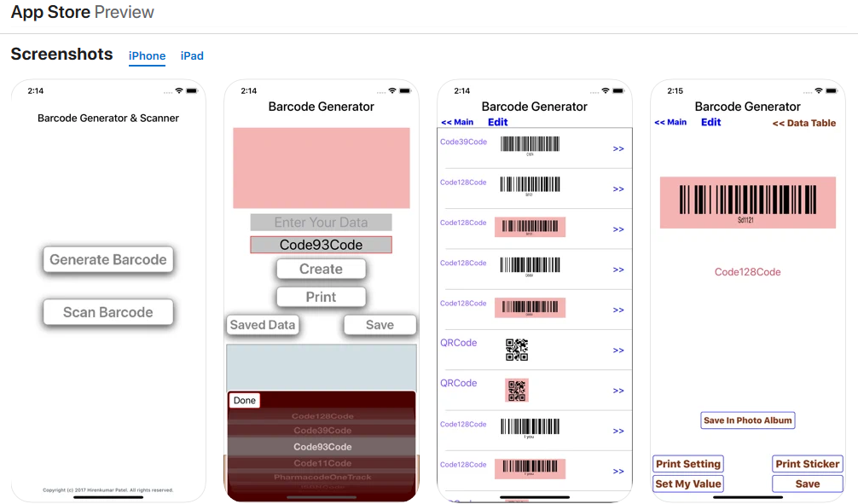Open the Saved Data button
The image size is (858, 504).
263,325
